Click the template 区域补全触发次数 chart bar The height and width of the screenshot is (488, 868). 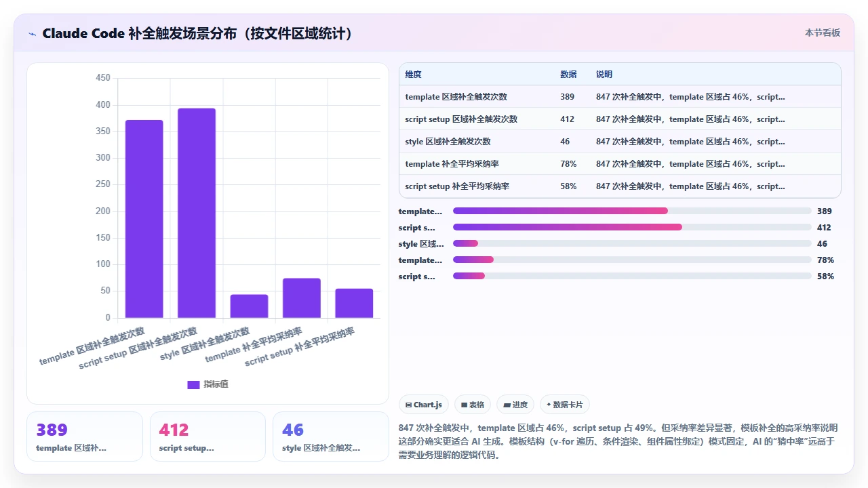[x=144, y=219]
